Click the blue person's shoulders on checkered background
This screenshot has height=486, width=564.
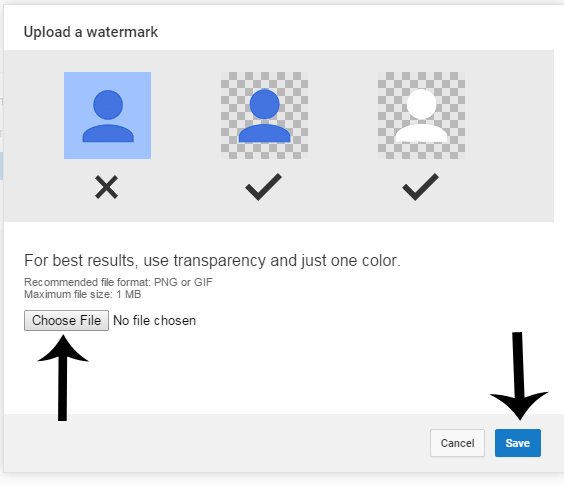(x=264, y=133)
